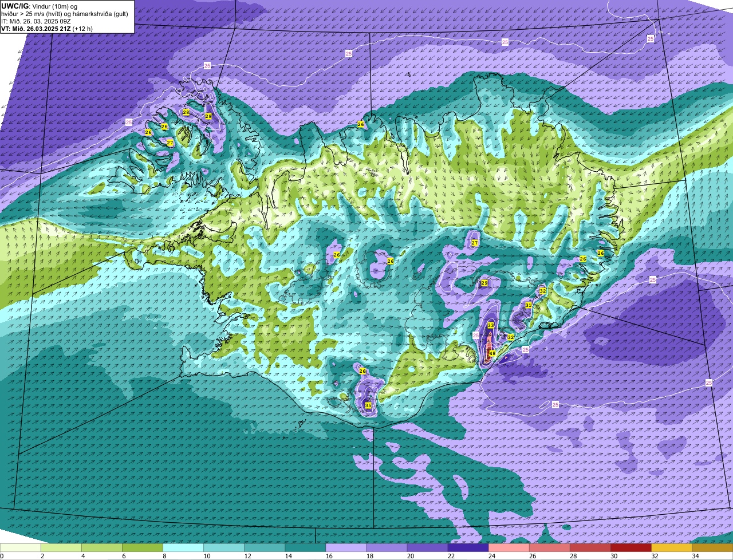This screenshot has height=560, width=733.
Task: Choose the 18–20 m/s purple legend swatch
Action: [x=387, y=547]
